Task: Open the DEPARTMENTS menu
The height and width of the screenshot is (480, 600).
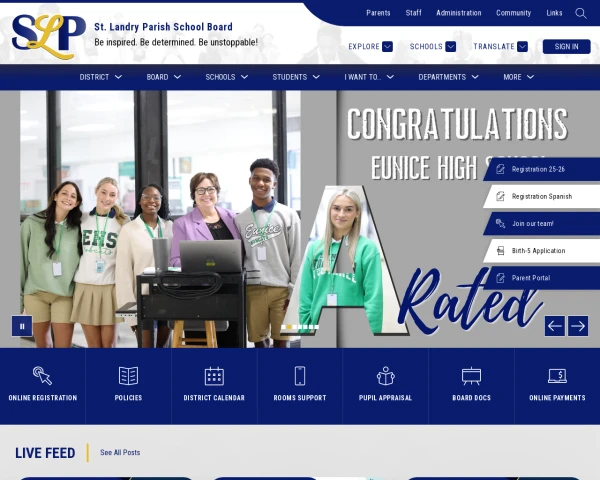Action: [448, 77]
